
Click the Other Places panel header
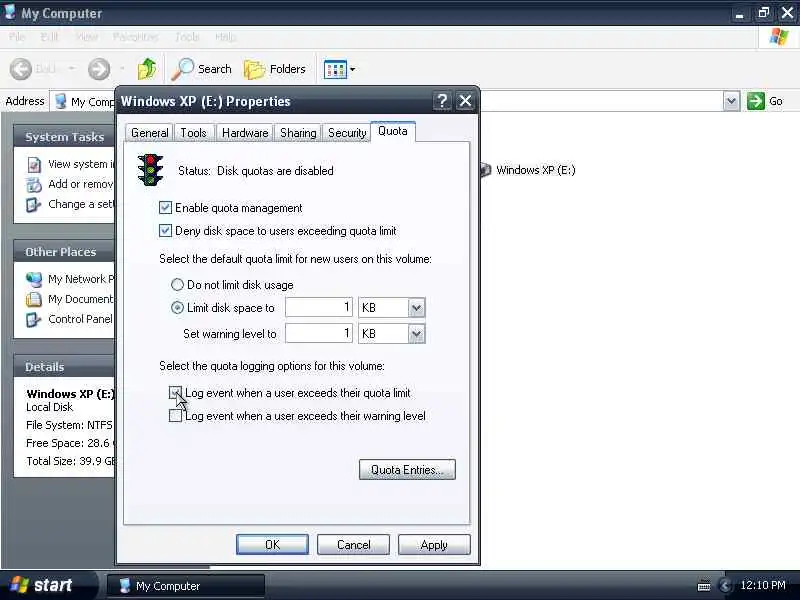(x=65, y=252)
